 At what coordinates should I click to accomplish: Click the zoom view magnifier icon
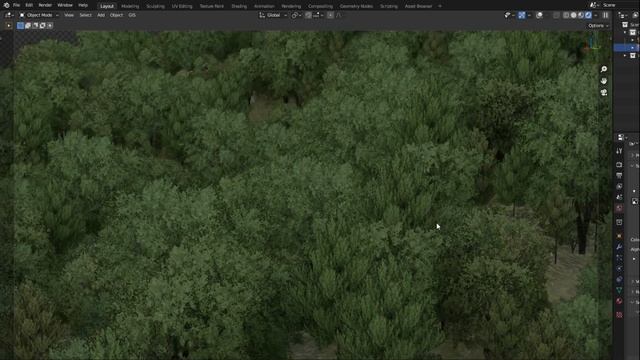(x=604, y=69)
